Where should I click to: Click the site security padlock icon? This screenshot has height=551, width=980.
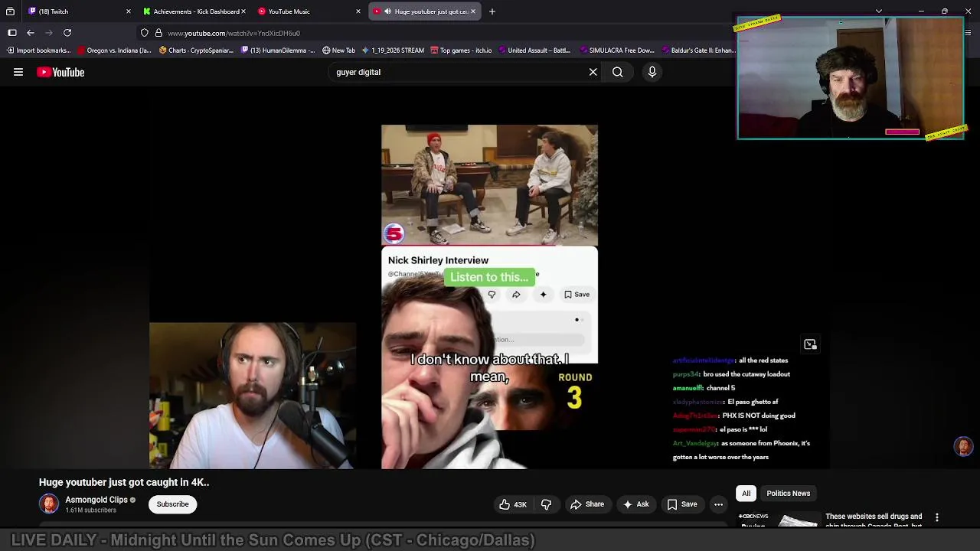(158, 33)
